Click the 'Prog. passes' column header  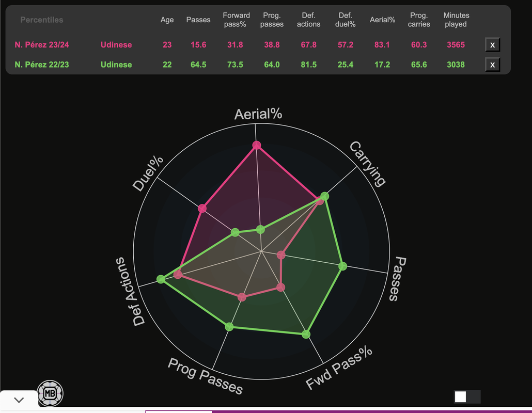[x=272, y=20]
